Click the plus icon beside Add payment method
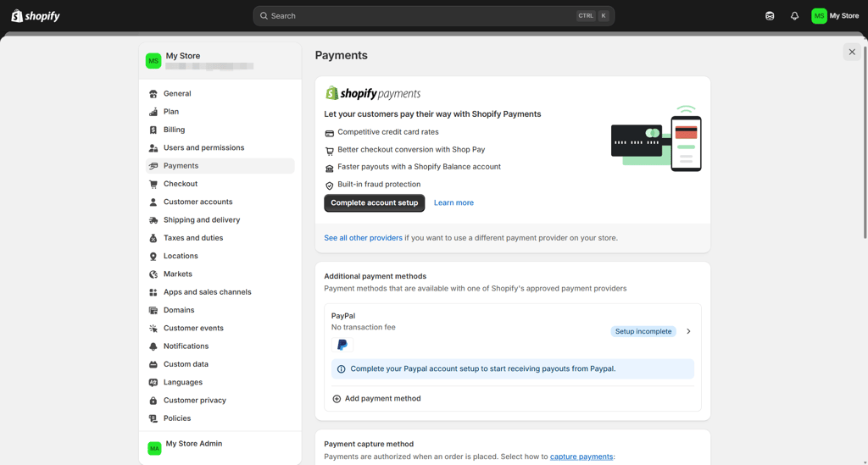 click(x=337, y=399)
